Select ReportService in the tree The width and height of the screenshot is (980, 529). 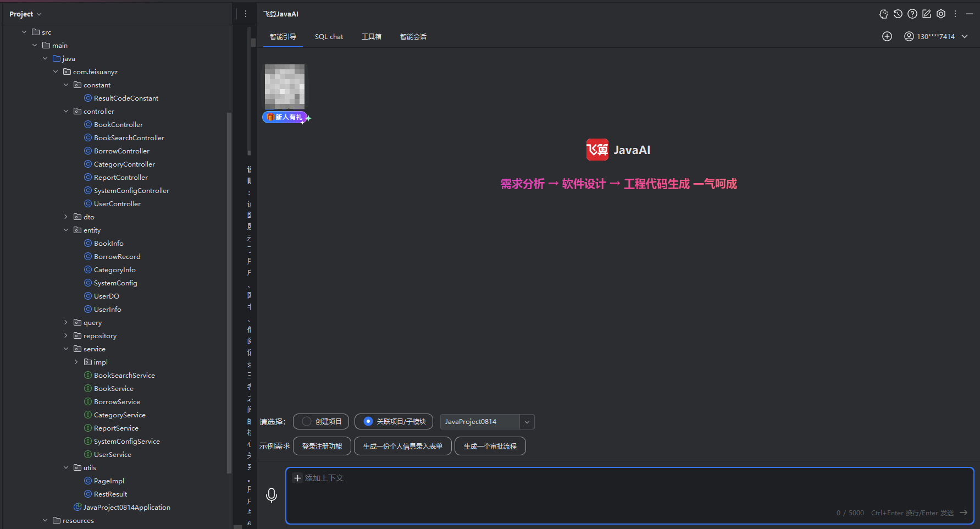click(x=116, y=428)
